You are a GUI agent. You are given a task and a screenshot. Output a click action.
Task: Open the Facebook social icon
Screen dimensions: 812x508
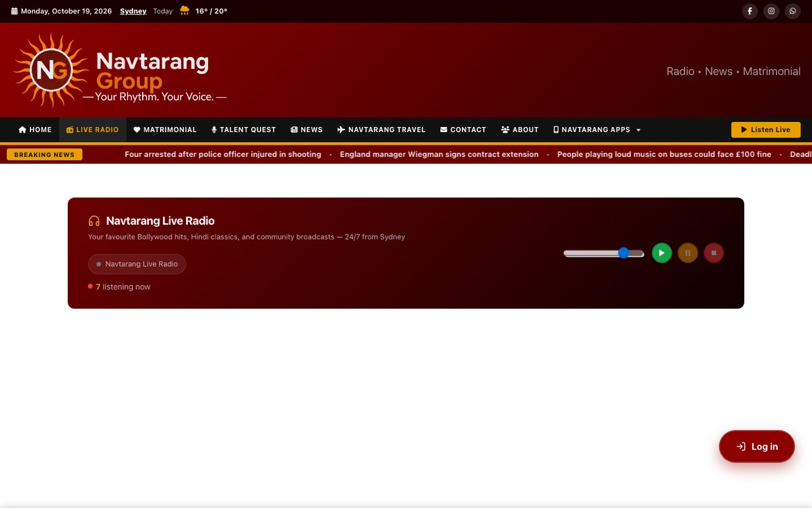tap(750, 11)
